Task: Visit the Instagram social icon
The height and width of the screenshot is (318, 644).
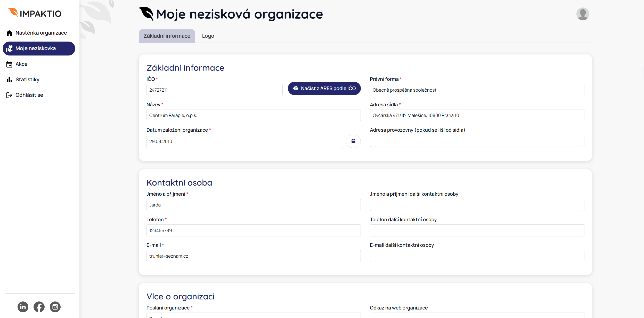Action: (55, 307)
